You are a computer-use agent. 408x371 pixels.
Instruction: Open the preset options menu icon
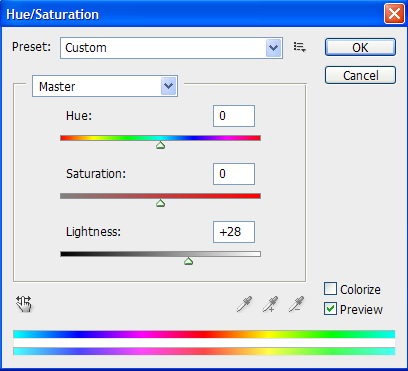299,47
